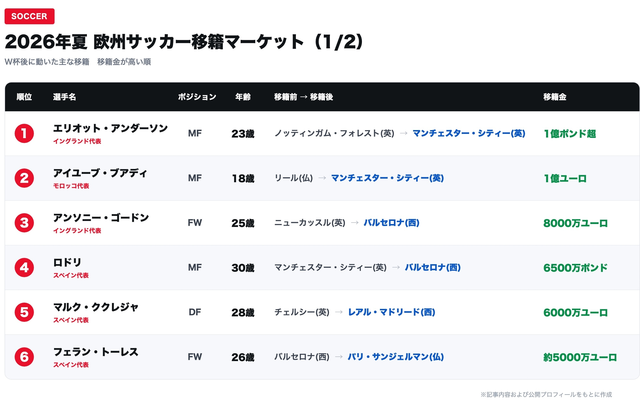640x405 pixels.
Task: Click the 移籍金 column header
Action: point(555,97)
